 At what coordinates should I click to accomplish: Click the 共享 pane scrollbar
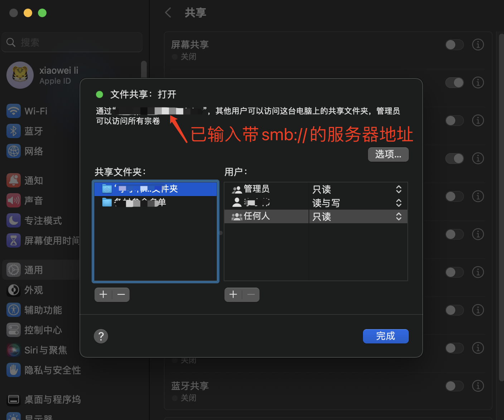coord(501,207)
